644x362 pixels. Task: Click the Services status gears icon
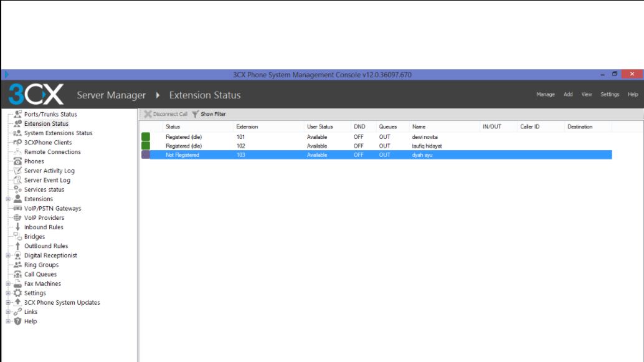(17, 189)
